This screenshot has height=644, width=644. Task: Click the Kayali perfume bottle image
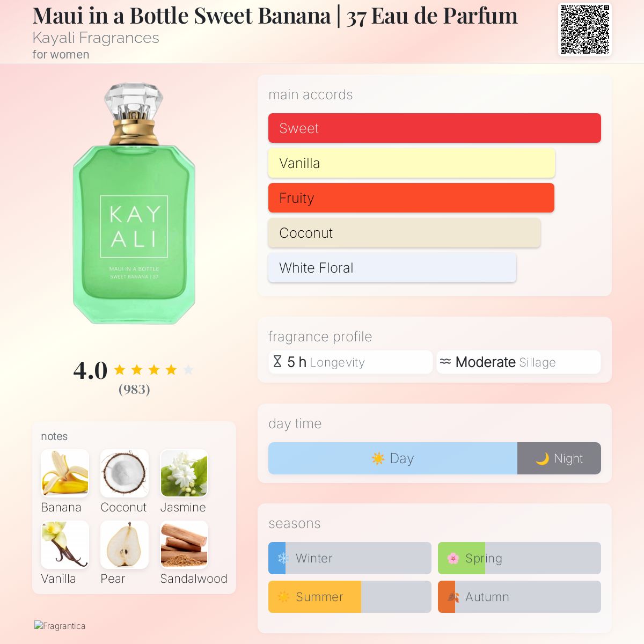point(134,204)
